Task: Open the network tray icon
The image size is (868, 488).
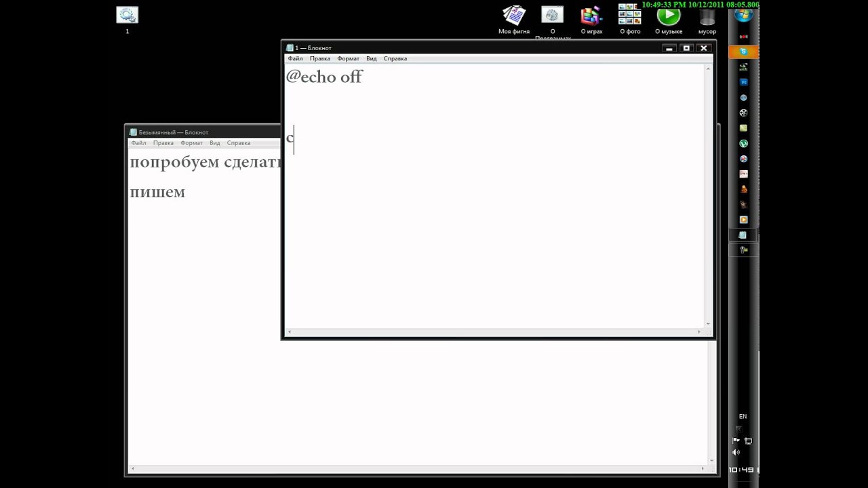Action: [748, 441]
